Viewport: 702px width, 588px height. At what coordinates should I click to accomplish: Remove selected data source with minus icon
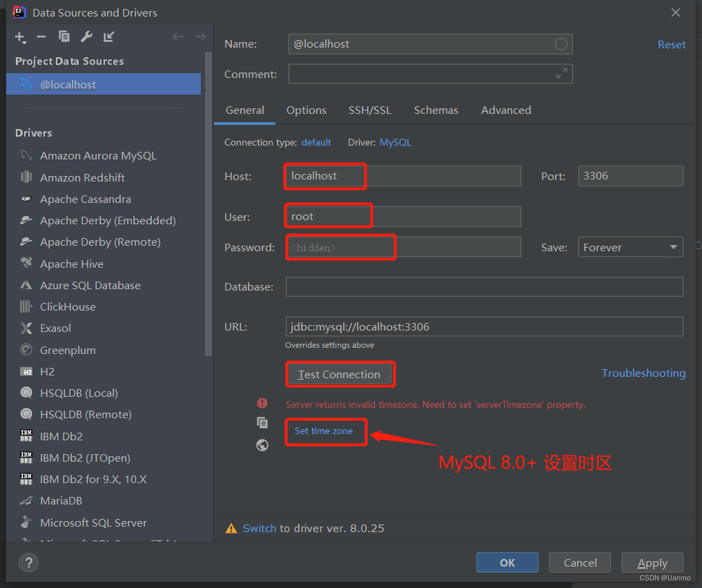click(x=41, y=37)
